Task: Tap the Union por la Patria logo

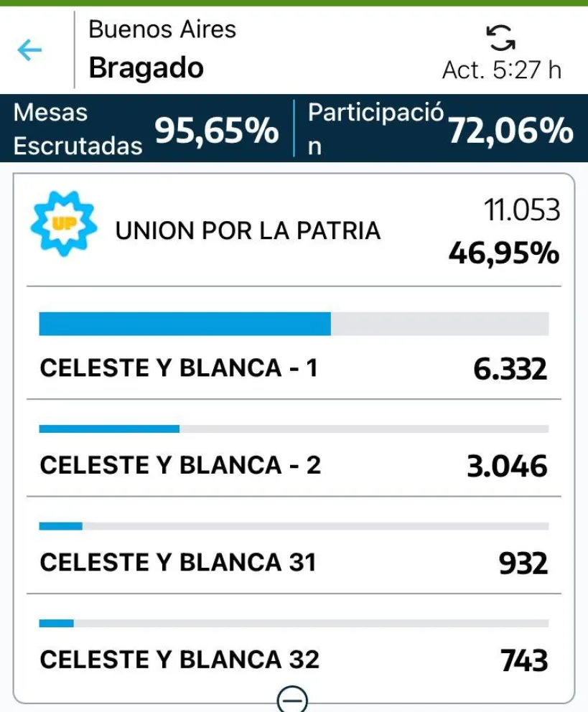Action: click(63, 225)
